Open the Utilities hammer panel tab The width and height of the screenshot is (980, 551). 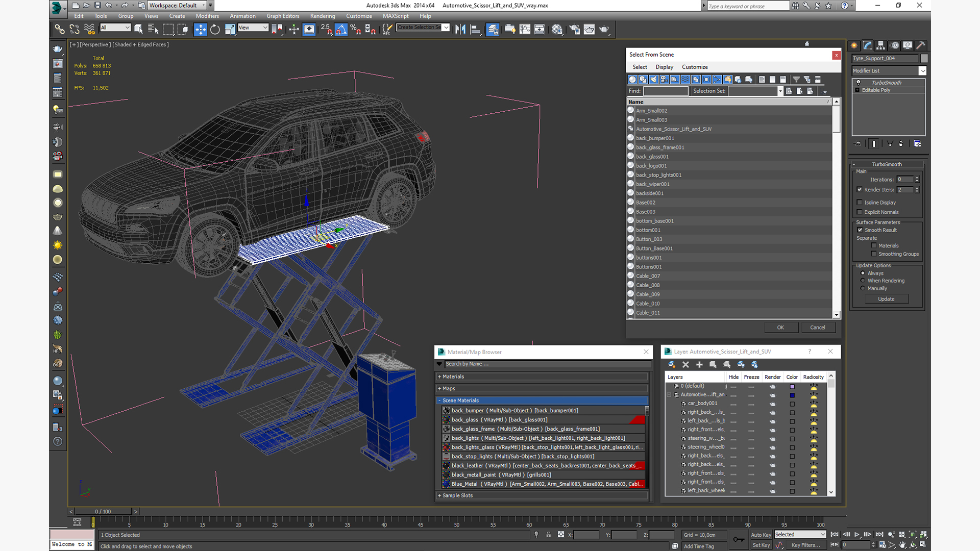point(921,45)
